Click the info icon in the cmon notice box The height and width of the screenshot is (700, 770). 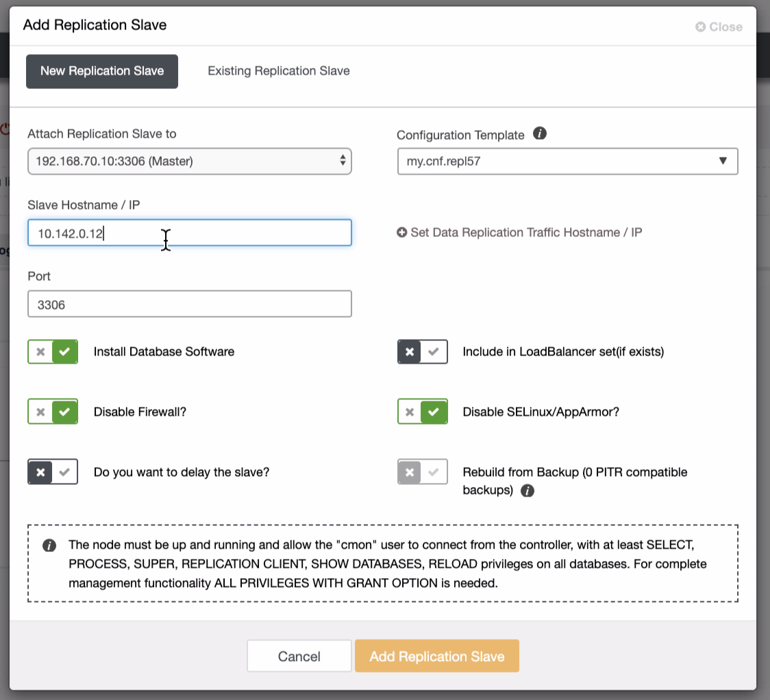tap(49, 545)
